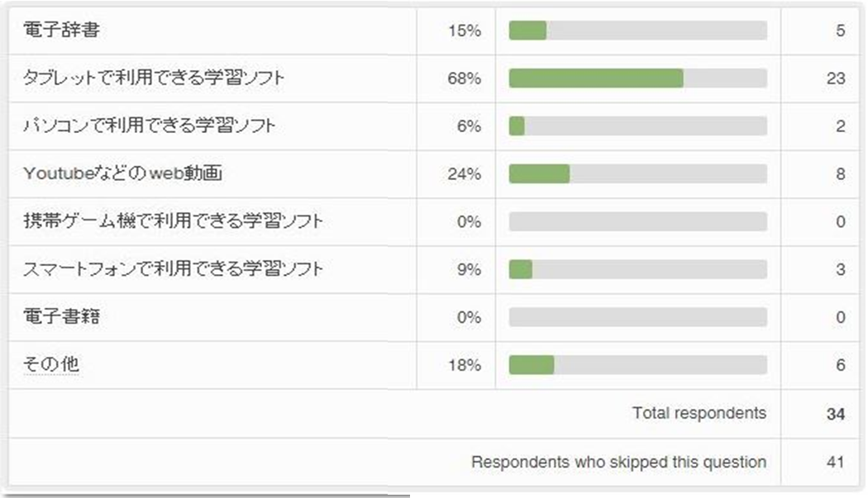
Task: Click the 18% その他 result bar
Action: tap(637, 365)
